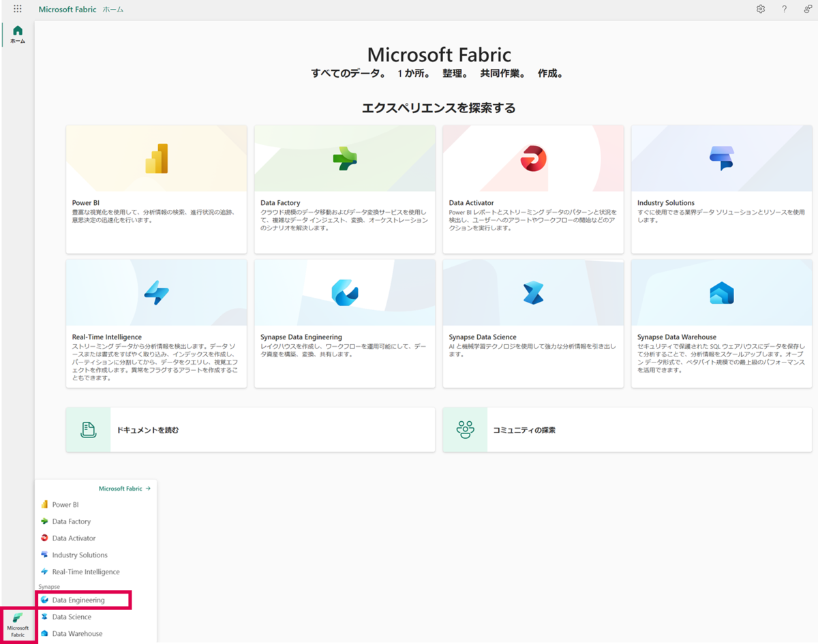Open the コミュニティの探索 link
Screen dimensions: 818x644
coord(524,430)
